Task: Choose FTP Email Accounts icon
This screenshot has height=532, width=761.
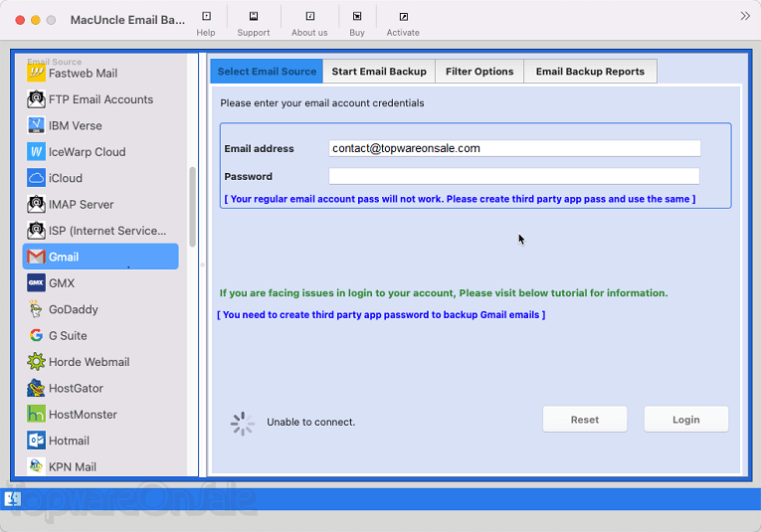Action: pos(36,99)
